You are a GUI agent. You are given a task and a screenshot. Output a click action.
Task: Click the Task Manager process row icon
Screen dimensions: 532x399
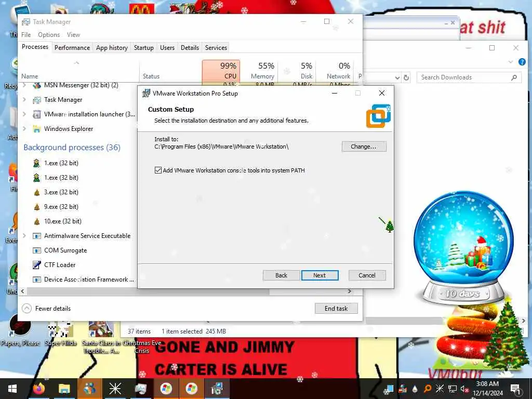tap(37, 100)
